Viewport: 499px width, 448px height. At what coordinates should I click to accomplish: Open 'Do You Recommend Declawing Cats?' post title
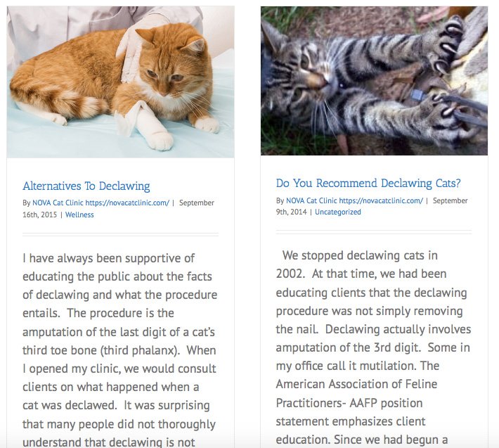pyautogui.click(x=368, y=183)
